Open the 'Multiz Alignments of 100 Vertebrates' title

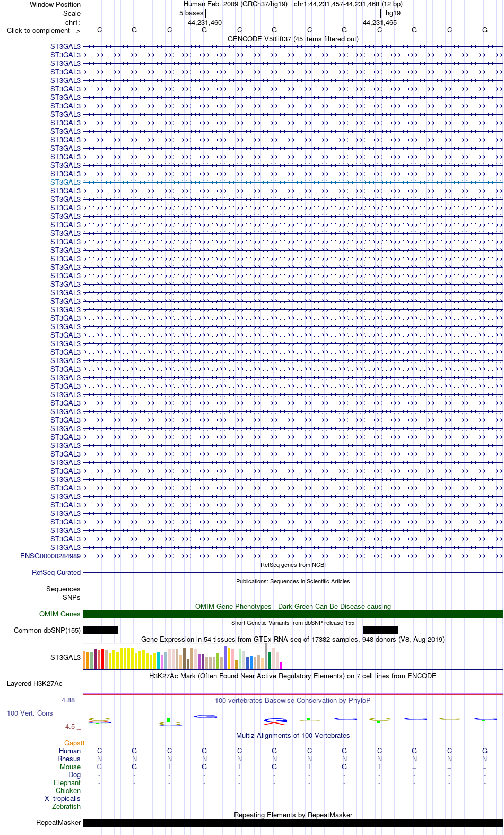293,735
